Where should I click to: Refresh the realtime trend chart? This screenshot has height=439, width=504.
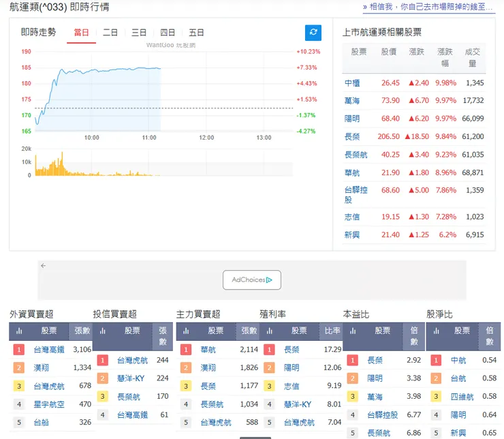[313, 33]
